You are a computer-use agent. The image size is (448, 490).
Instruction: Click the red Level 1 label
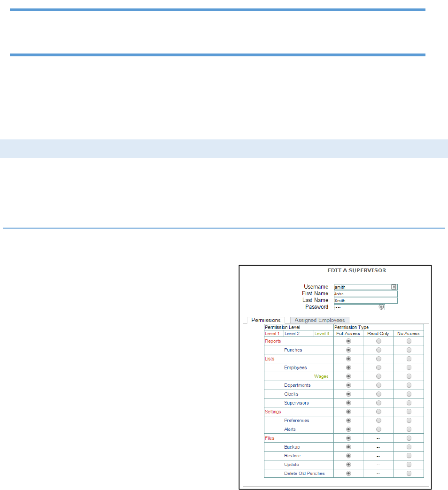(x=272, y=333)
